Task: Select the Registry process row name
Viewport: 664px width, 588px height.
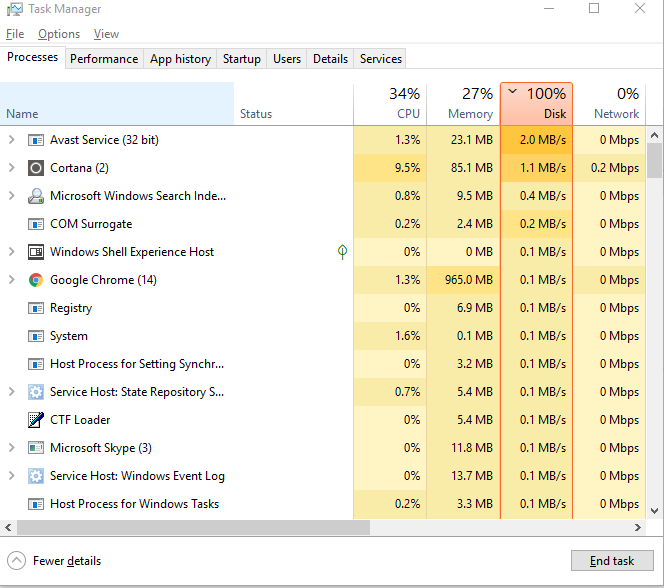Action: click(71, 308)
